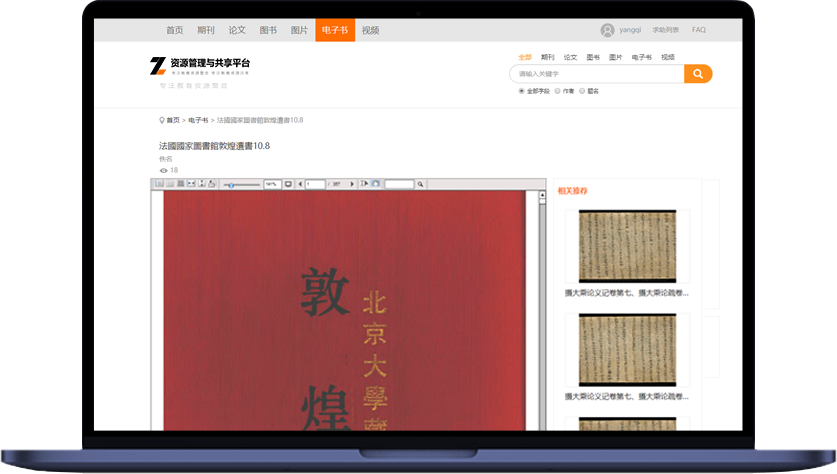The image size is (837, 474).
Task: Click the toolbar icon left of zoom slider
Action: coord(212,184)
